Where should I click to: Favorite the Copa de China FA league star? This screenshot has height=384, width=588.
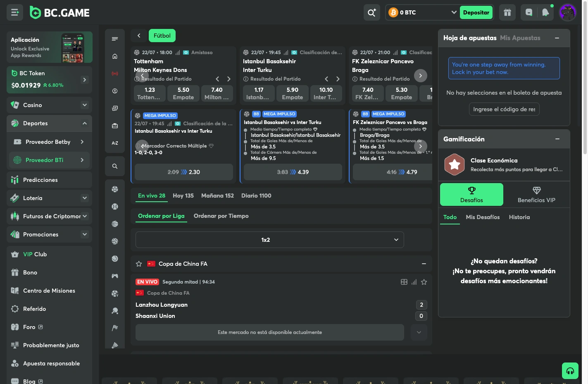tap(139, 264)
